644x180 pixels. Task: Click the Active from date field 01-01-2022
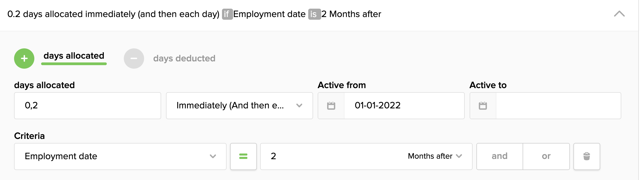404,106
